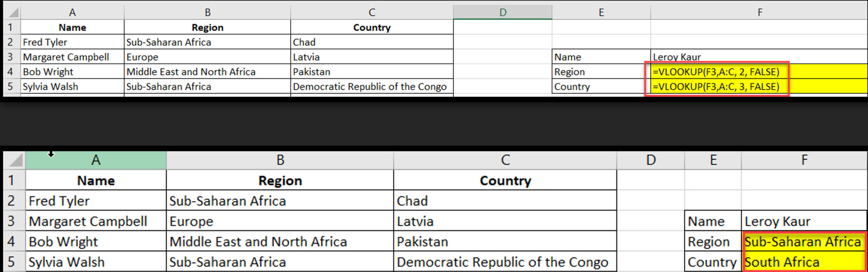This screenshot has height=272, width=868.
Task: Select column F header in top spreadsheet
Action: click(x=759, y=12)
